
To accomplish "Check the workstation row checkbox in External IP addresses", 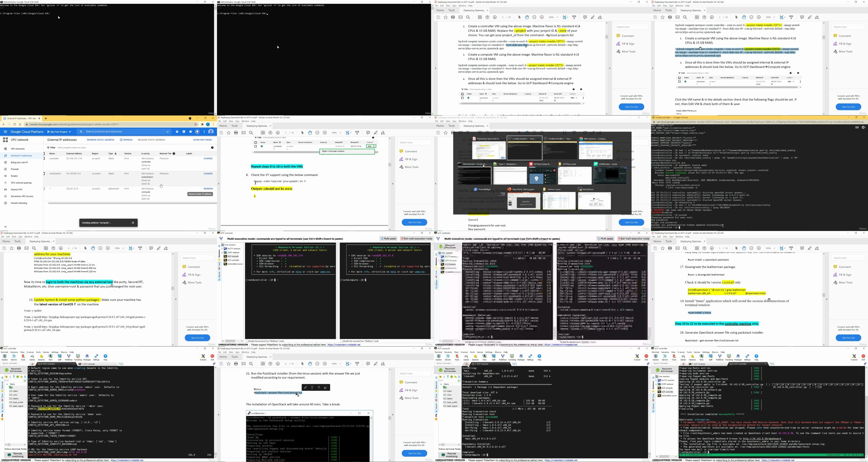I will point(44,174).
